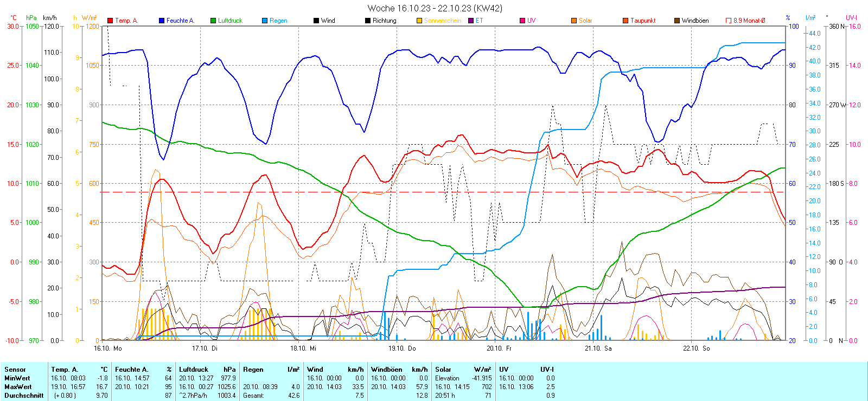The image size is (868, 401).
Task: Click the yellow Sonnenschein legend swatch
Action: point(419,21)
